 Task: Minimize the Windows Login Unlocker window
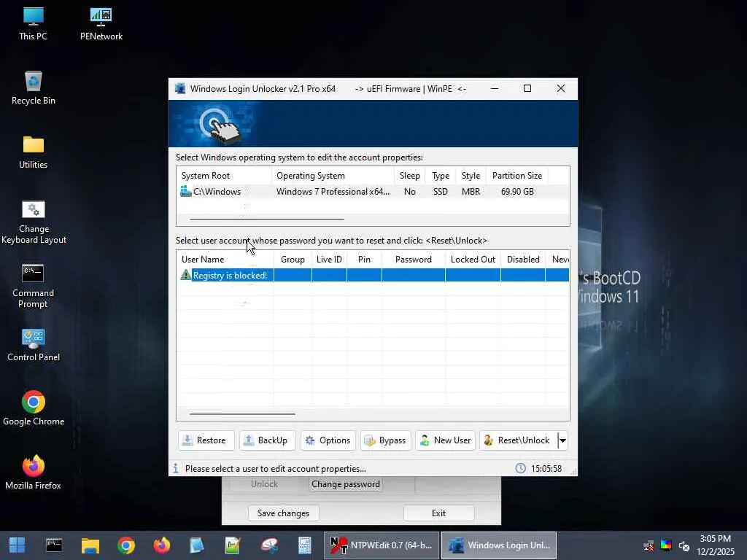tap(495, 88)
